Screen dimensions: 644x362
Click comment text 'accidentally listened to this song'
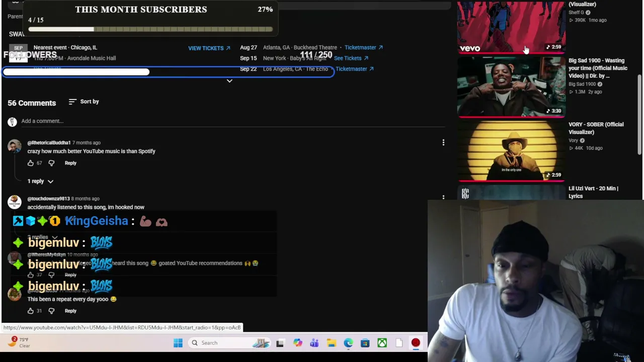pos(86,207)
